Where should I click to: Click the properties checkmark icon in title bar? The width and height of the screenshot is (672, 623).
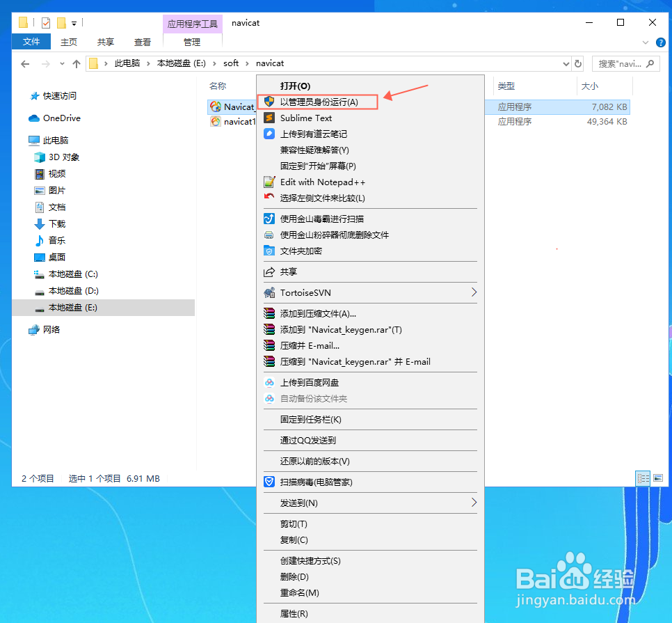[x=46, y=22]
